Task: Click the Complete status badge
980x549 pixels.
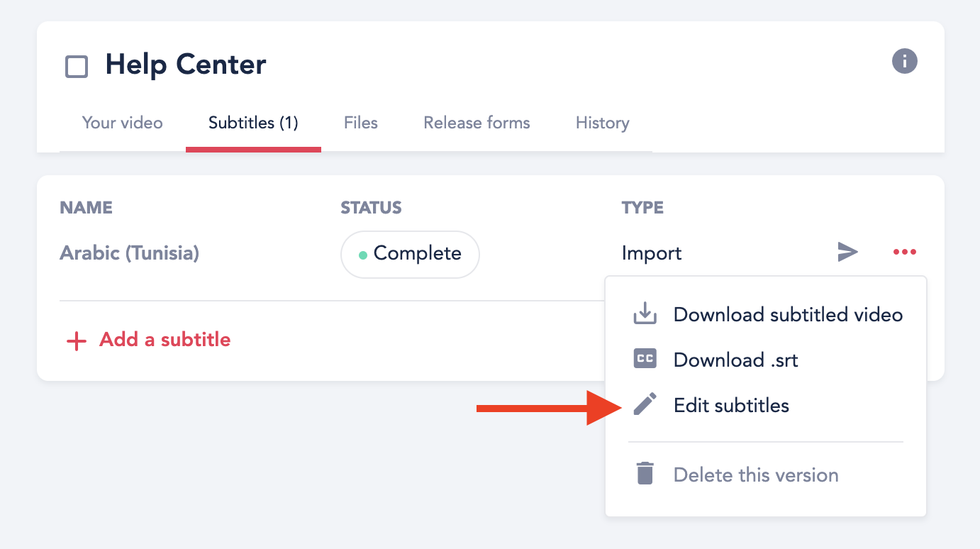Action: [410, 254]
